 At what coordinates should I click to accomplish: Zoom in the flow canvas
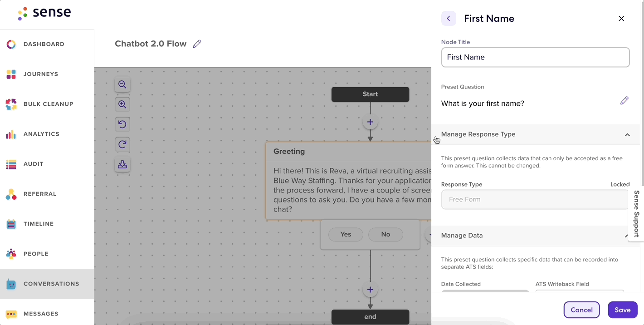122,104
